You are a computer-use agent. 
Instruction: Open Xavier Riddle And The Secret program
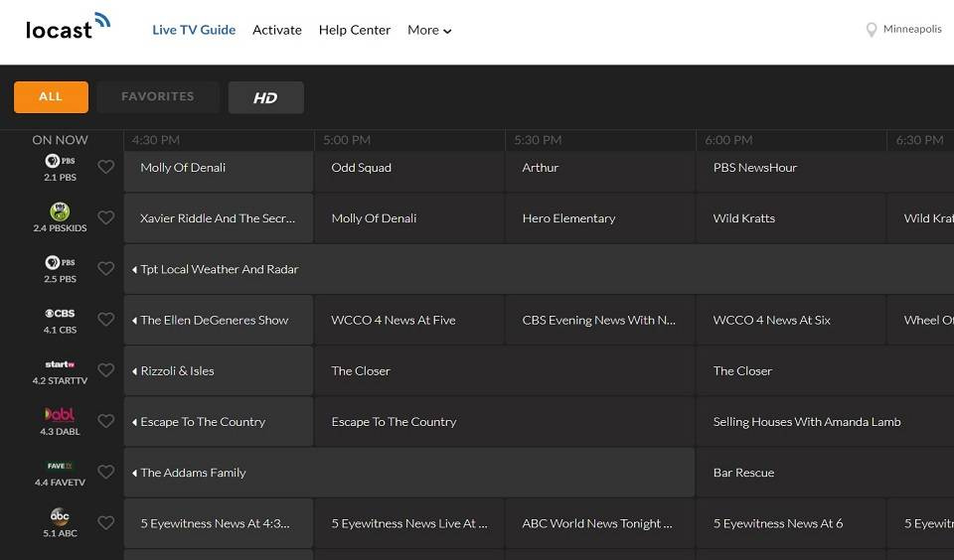(x=219, y=218)
